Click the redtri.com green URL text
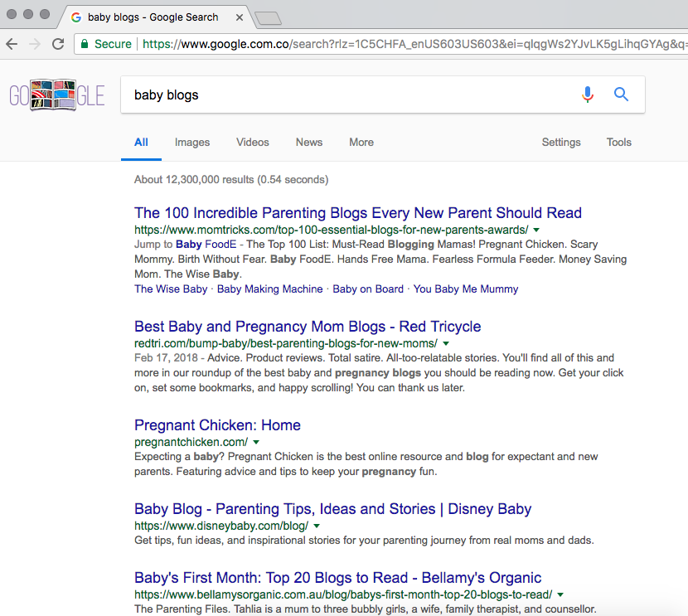 (x=286, y=343)
